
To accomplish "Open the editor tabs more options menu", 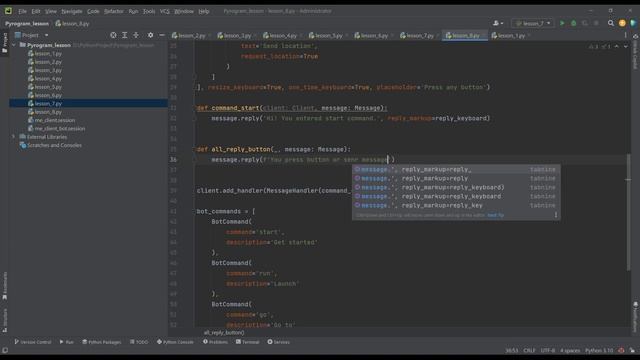I will coord(625,36).
